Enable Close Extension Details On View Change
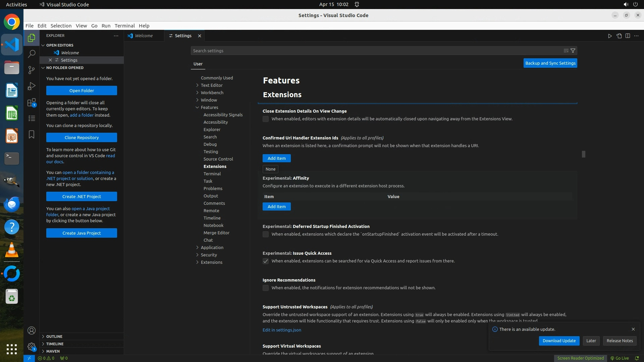Screen dimensions: 644x362 click(266, 119)
